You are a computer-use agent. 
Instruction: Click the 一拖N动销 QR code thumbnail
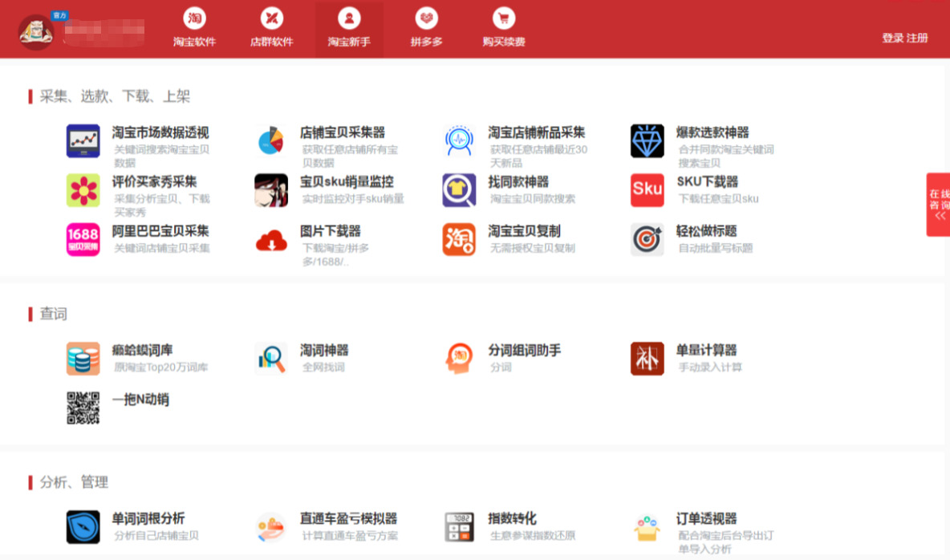[83, 408]
